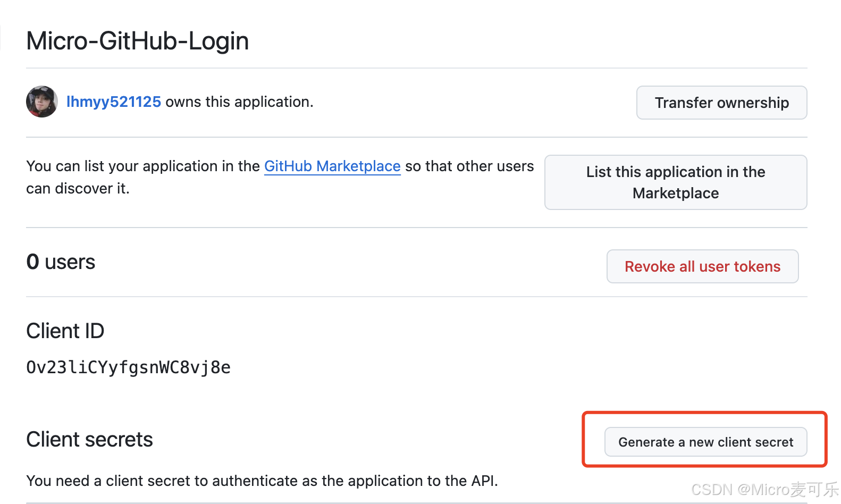The height and width of the screenshot is (504, 841).
Task: Click the 0 users heading
Action: point(61,262)
